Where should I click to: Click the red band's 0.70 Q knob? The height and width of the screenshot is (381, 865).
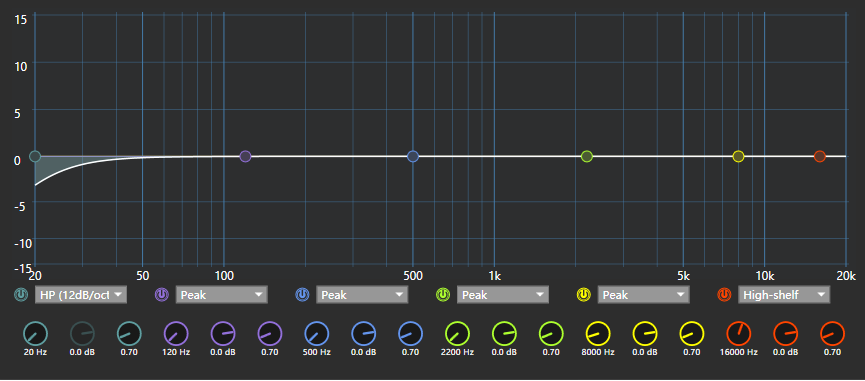click(832, 334)
